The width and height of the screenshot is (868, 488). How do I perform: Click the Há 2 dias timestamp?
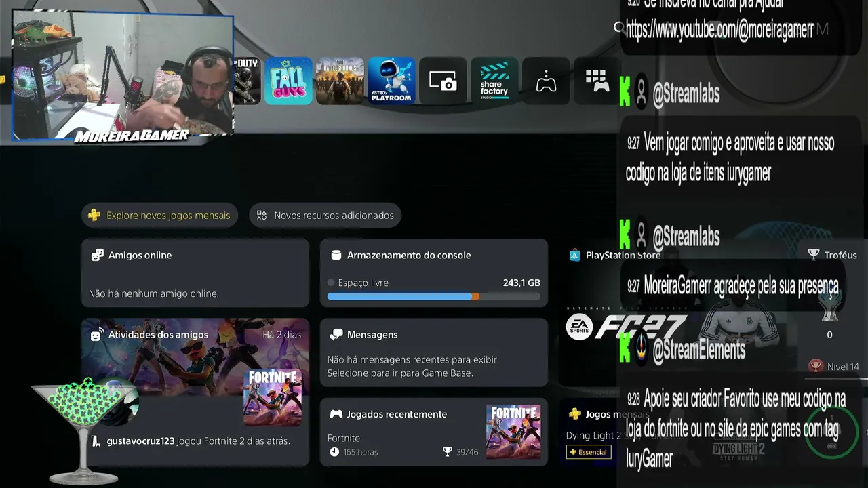(x=282, y=334)
